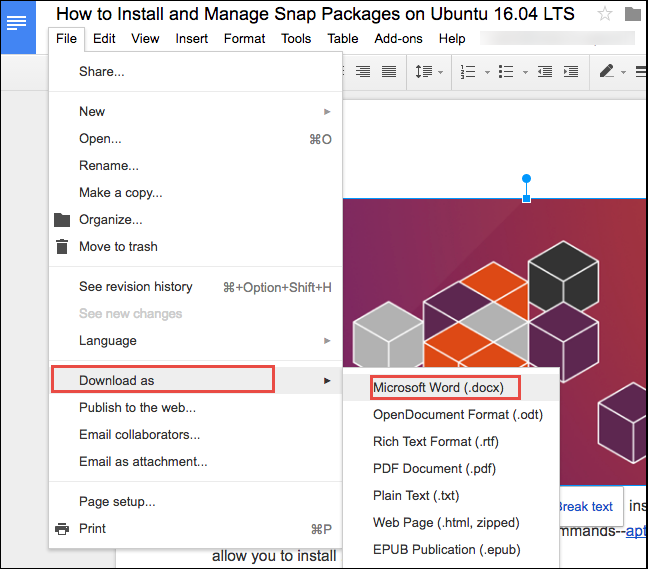
Task: Click the numbered list icon
Action: coord(469,72)
